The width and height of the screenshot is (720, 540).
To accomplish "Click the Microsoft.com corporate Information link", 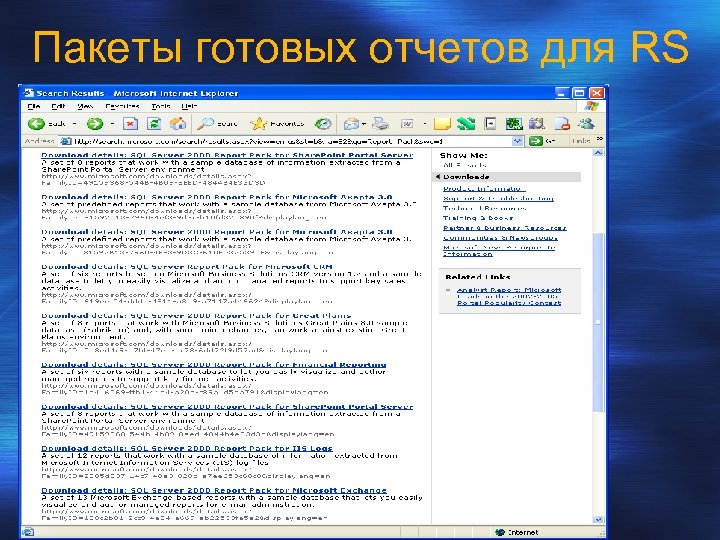I will point(499,251).
